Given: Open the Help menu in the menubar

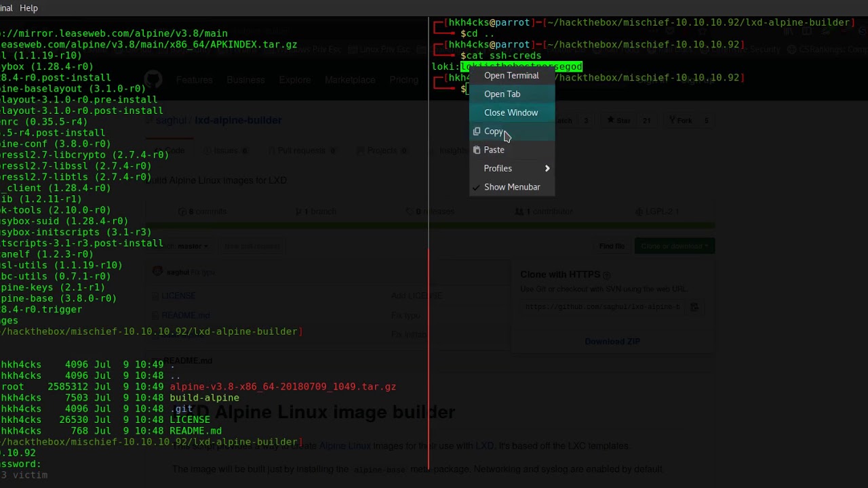Looking at the screenshot, I should tap(28, 8).
